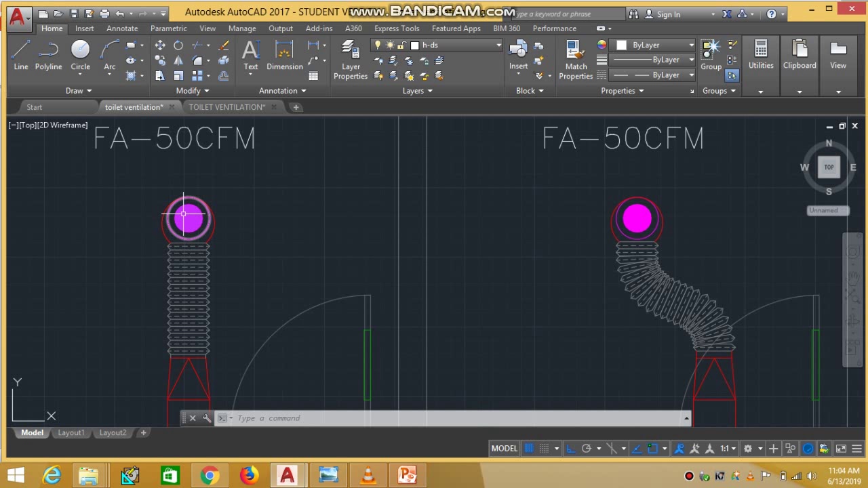
Task: Choose the Arc tool
Action: coord(109,55)
